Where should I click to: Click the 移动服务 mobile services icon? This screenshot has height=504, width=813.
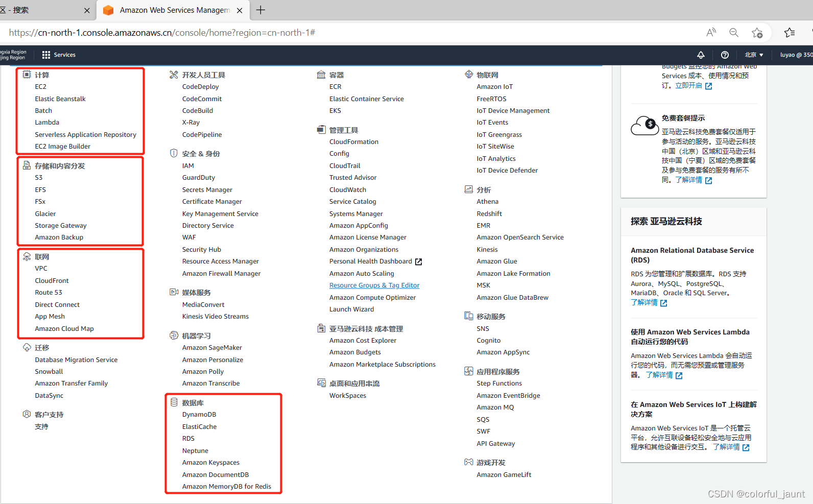[x=469, y=316]
